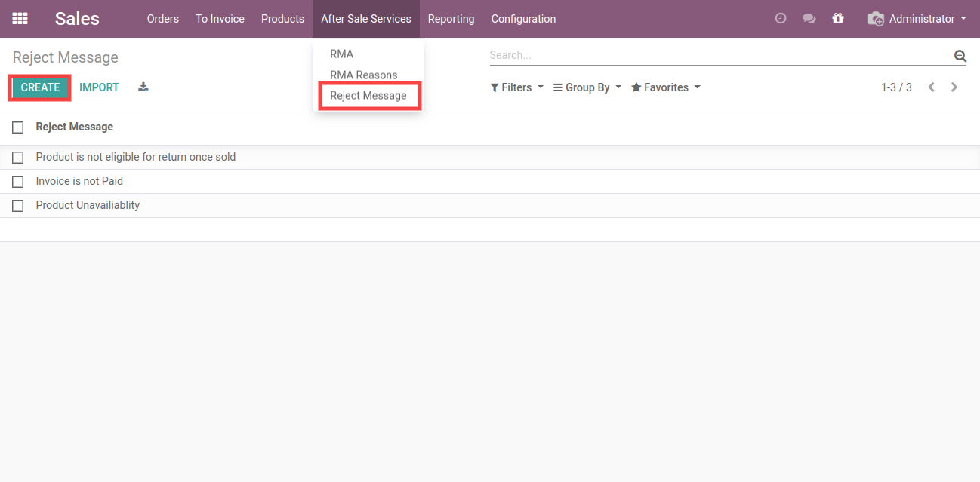Check the 'Invoice is not Paid' row

[18, 182]
